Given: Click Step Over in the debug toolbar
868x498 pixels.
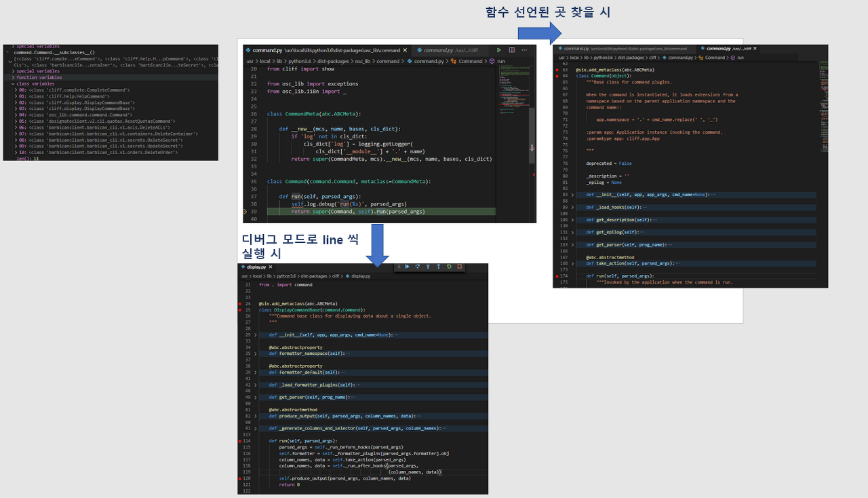Looking at the screenshot, I should click(x=417, y=267).
